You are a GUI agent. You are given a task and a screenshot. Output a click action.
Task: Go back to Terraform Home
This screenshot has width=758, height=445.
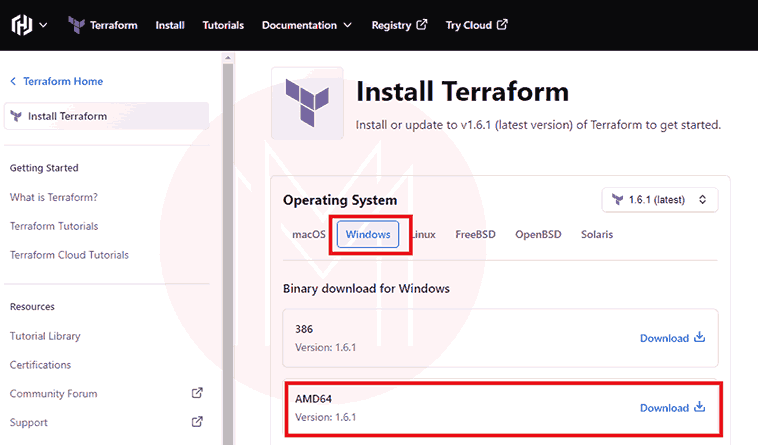(56, 81)
